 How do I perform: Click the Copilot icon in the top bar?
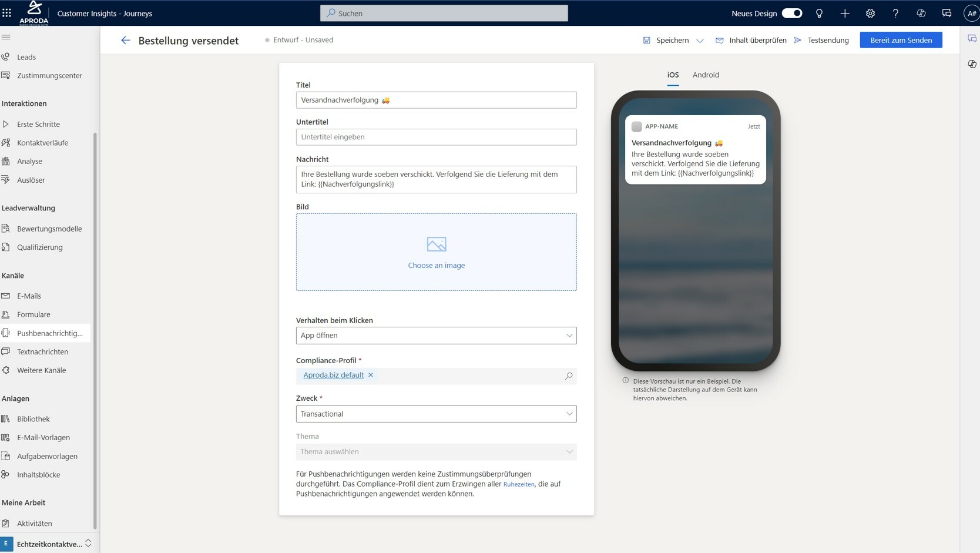point(921,13)
